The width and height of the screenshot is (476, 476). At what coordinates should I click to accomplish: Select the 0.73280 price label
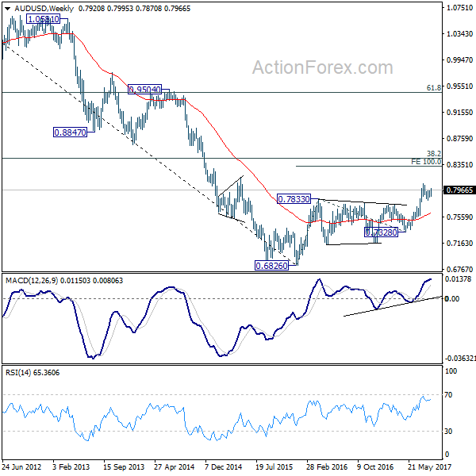tap(381, 232)
